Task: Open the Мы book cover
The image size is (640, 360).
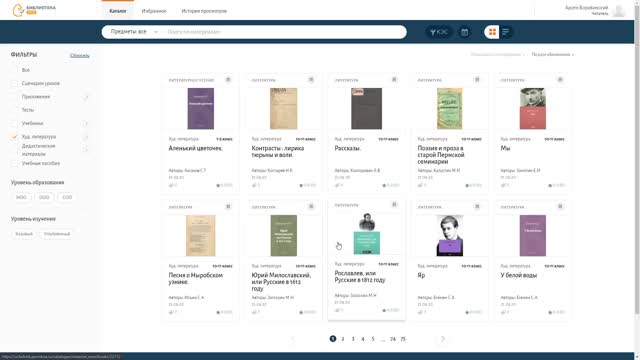Action: point(533,109)
